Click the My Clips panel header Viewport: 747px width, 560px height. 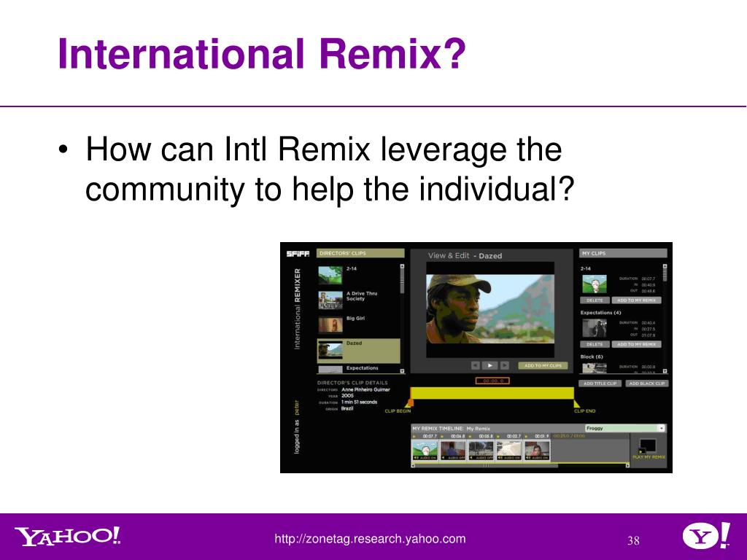click(623, 253)
